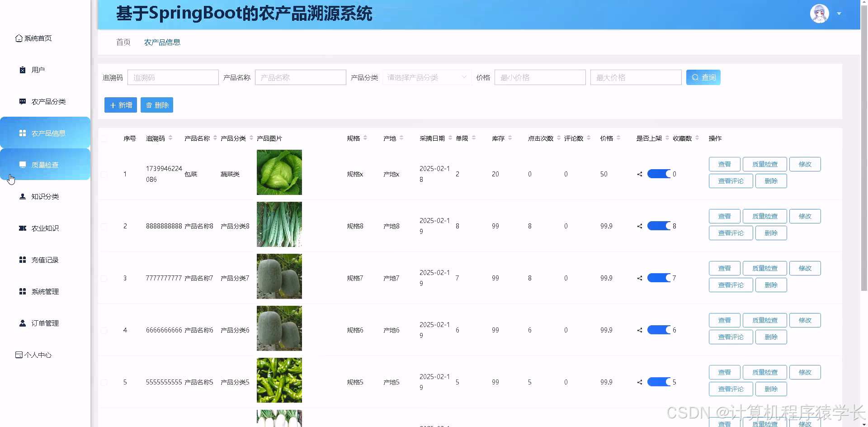Select the 充值记录 sidebar icon
Image resolution: width=868 pixels, height=427 pixels.
[x=22, y=260]
